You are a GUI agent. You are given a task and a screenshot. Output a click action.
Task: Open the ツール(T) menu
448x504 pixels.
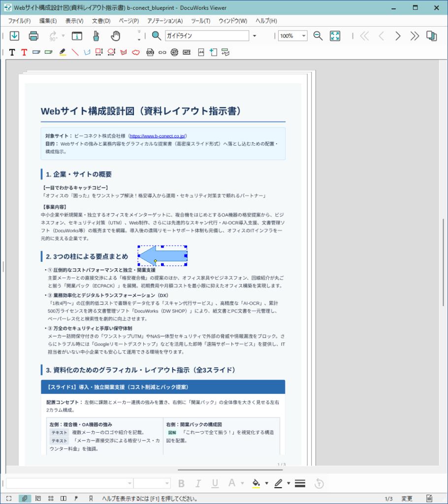click(x=201, y=21)
